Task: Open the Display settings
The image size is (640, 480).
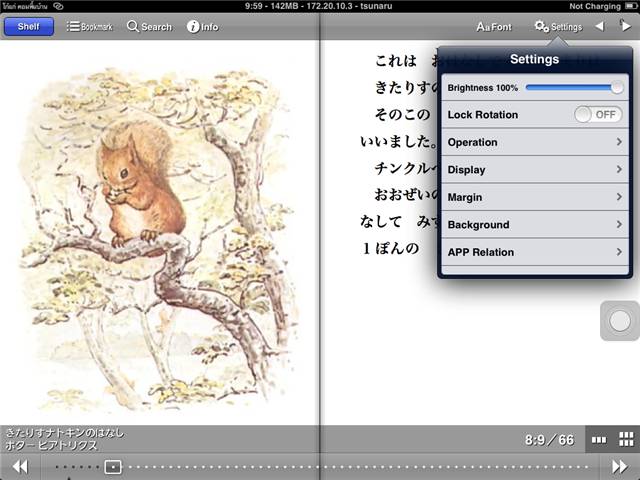Action: tap(535, 169)
